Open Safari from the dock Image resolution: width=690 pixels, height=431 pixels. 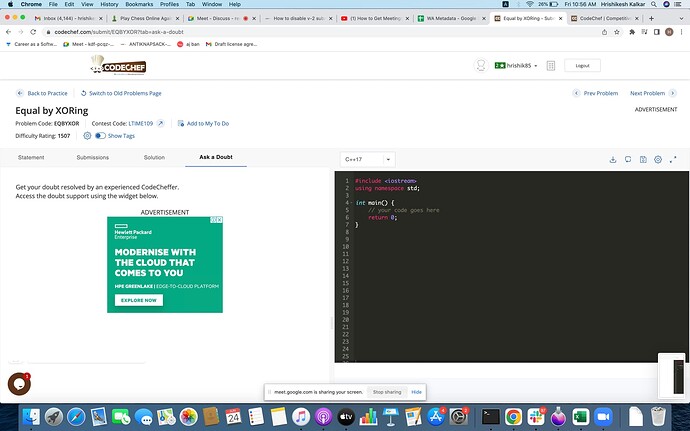tap(76, 416)
